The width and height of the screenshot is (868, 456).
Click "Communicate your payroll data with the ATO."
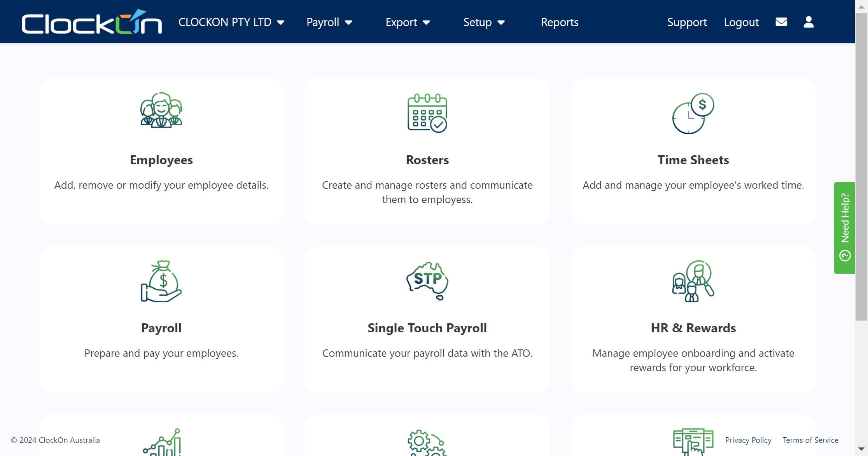pos(427,353)
